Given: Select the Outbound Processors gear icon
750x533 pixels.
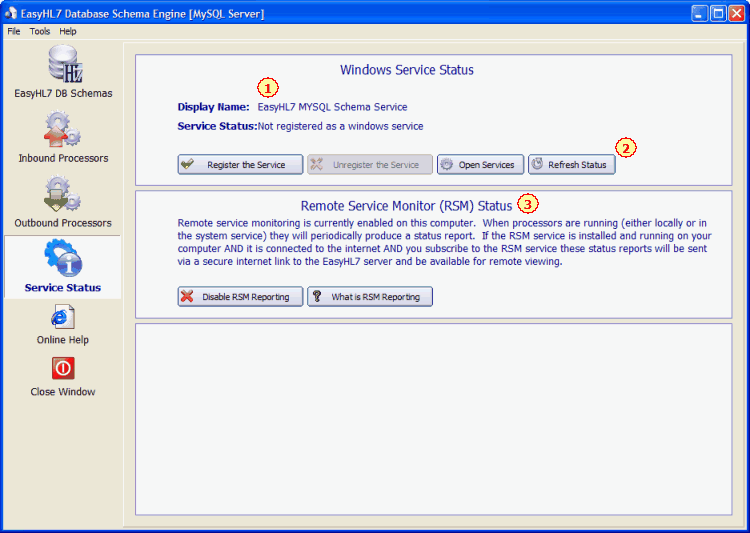Looking at the screenshot, I should [62, 194].
